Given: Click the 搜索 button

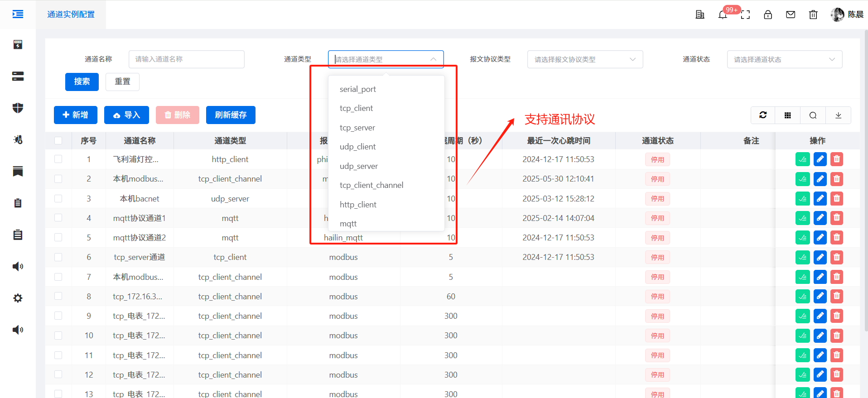Looking at the screenshot, I should [x=82, y=82].
